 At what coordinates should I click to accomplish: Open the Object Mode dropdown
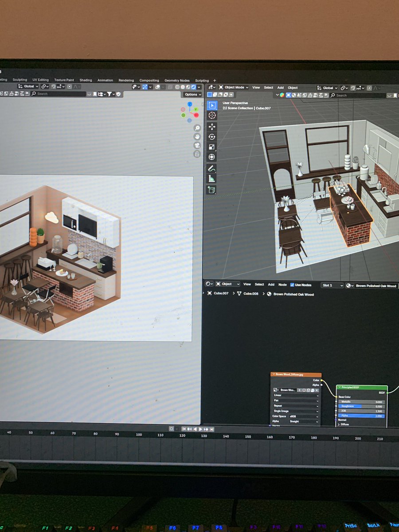[x=233, y=88]
